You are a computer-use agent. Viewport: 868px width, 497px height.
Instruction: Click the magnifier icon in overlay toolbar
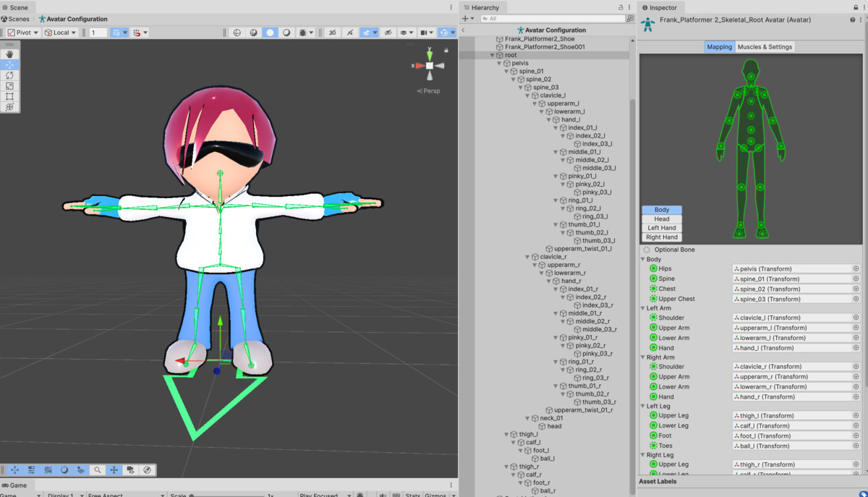coord(97,470)
